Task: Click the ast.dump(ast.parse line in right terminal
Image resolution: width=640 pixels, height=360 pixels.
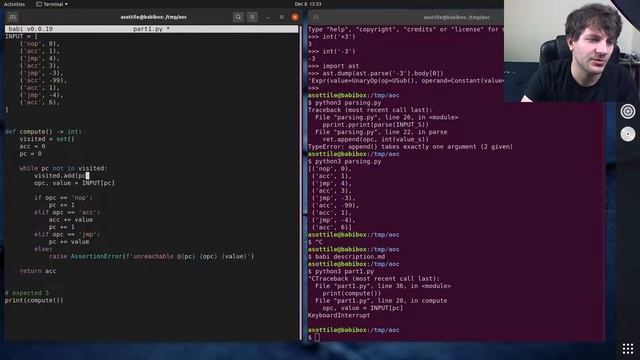Action: click(376, 73)
